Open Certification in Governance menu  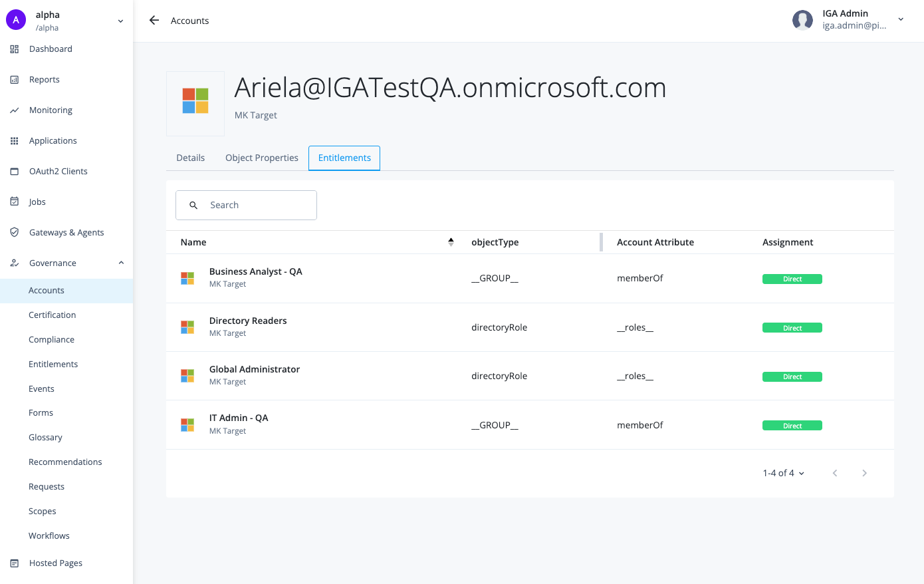point(52,315)
